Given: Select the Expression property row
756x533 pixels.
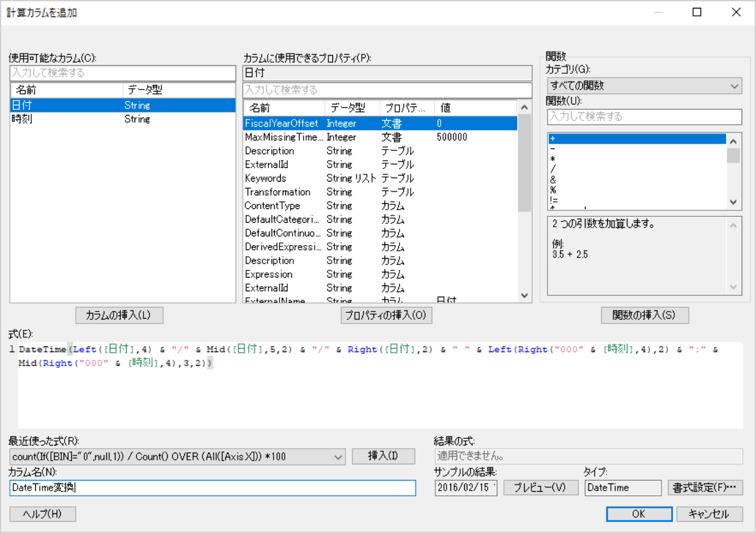Looking at the screenshot, I should 380,274.
